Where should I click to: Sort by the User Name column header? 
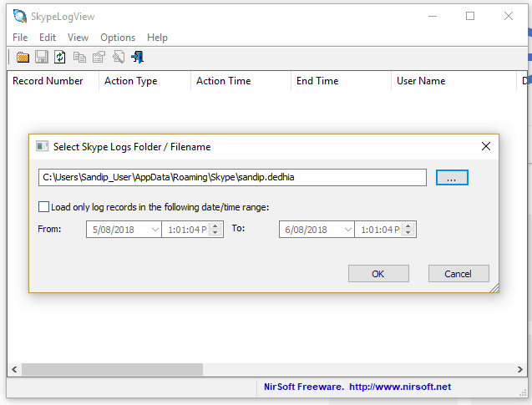point(453,81)
